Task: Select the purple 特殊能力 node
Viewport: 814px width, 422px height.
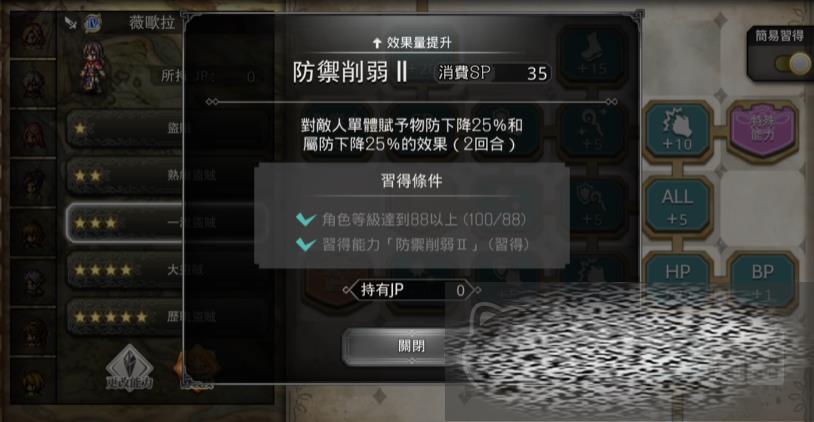Action: pos(762,129)
